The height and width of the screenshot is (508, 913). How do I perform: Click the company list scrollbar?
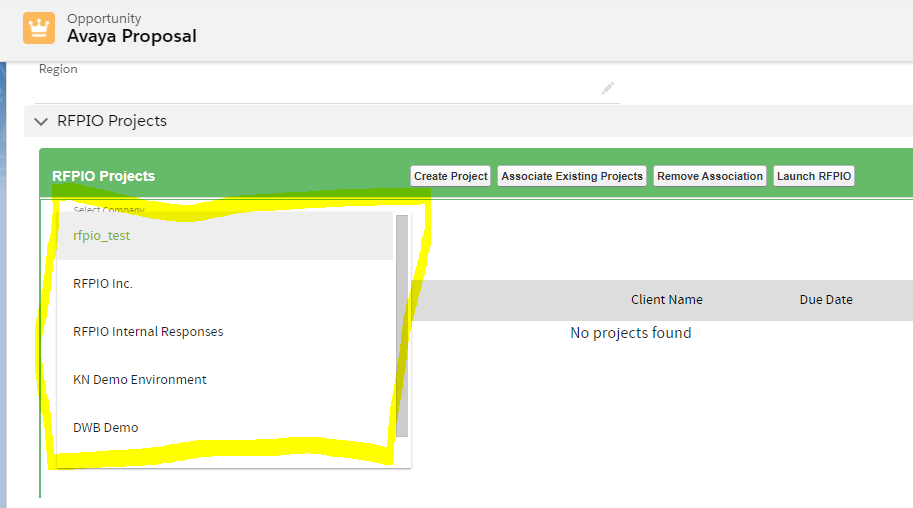pos(402,326)
